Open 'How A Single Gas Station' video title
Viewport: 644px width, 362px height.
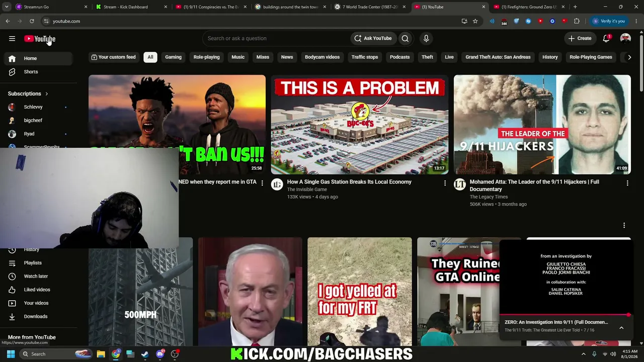(x=349, y=182)
